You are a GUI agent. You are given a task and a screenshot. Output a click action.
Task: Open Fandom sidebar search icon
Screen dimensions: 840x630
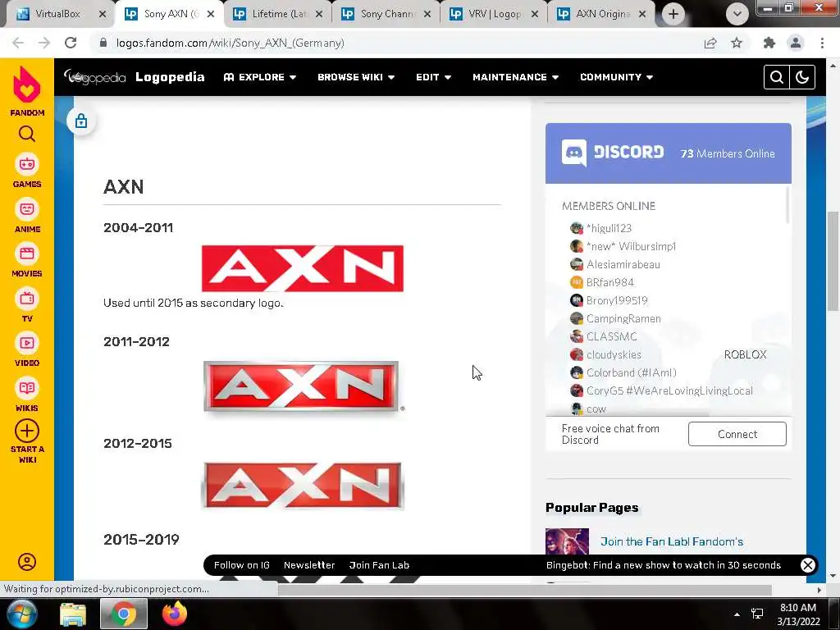click(27, 134)
